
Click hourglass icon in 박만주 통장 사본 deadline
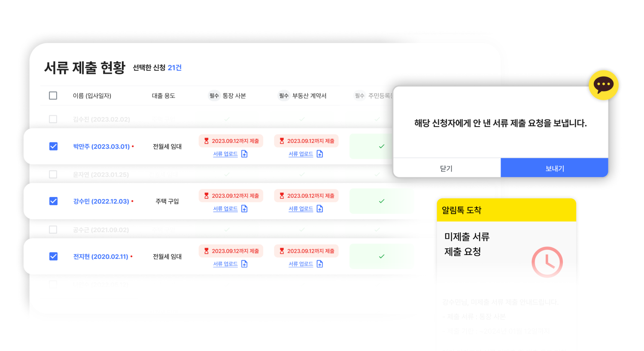point(207,141)
